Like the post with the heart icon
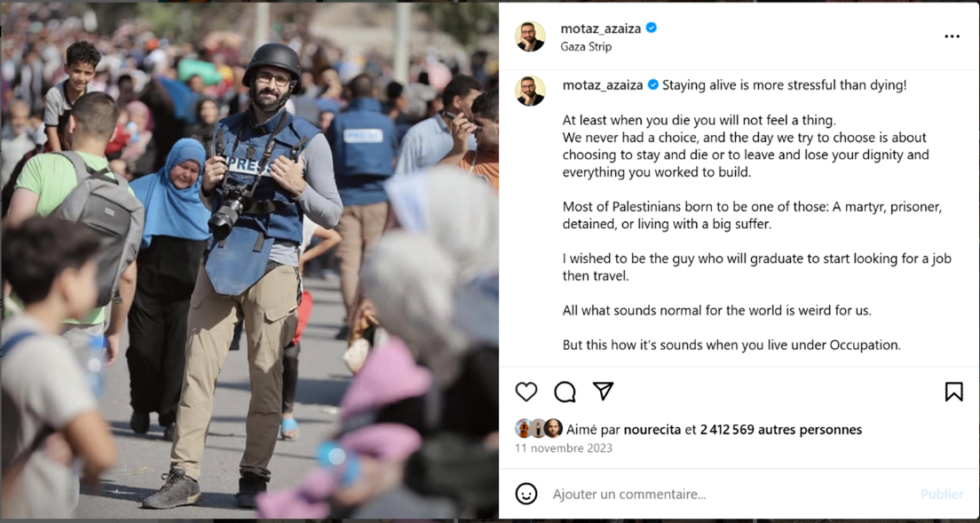Screen dimensions: 980x523 point(526,392)
